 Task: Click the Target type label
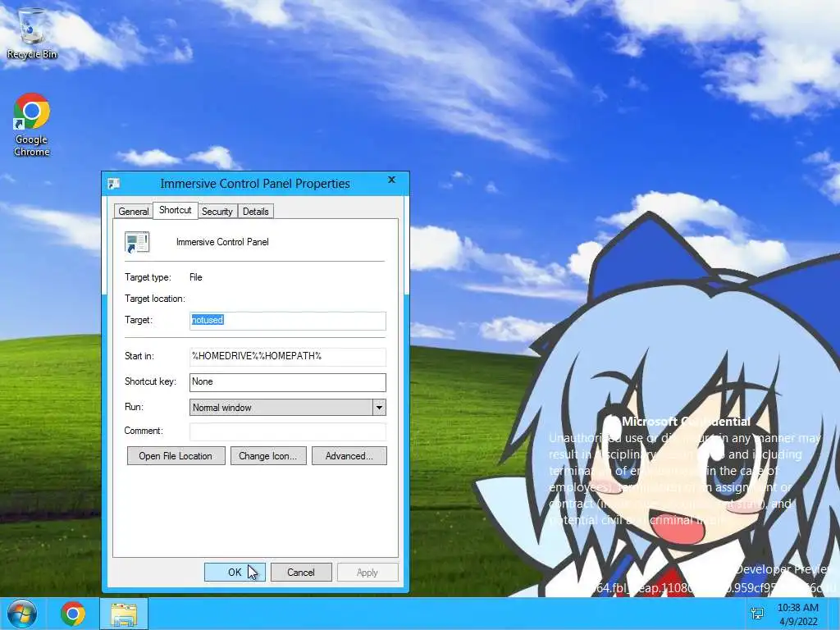[x=148, y=277]
